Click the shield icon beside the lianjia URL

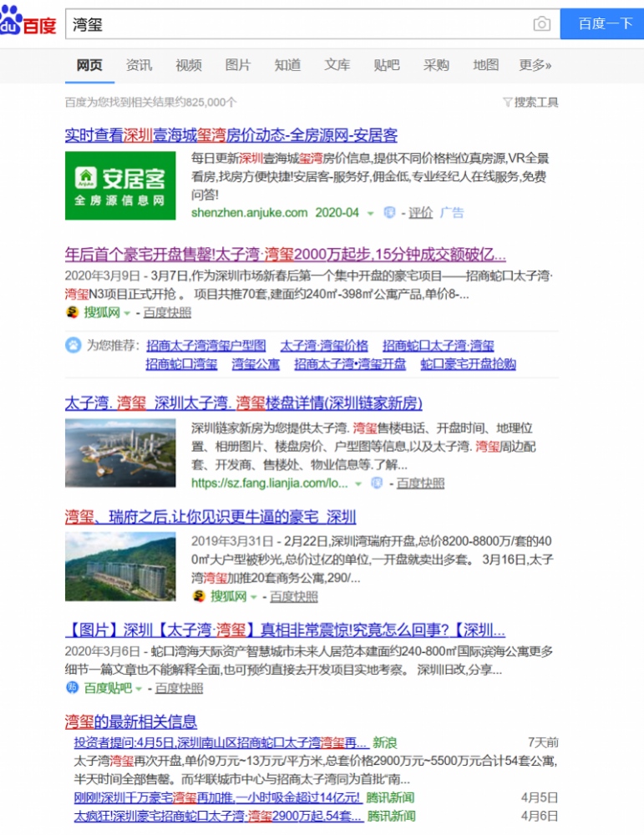pos(377,483)
